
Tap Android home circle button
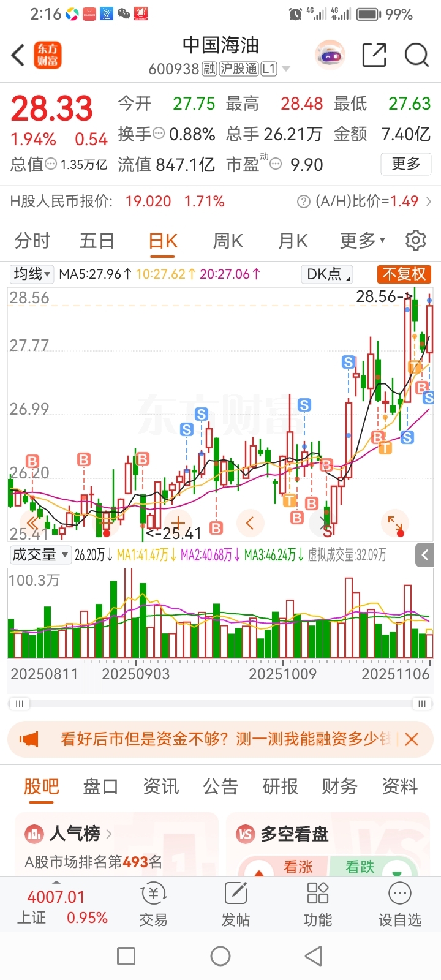point(221,956)
